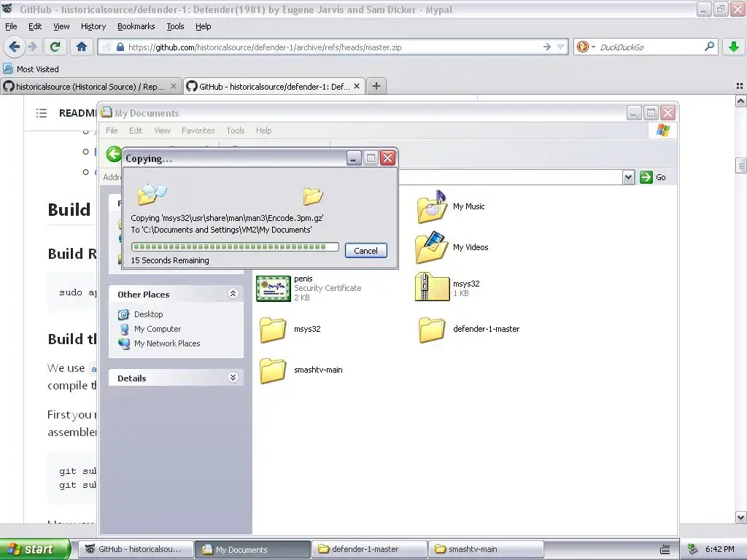Open the browser File menu

pos(11,26)
